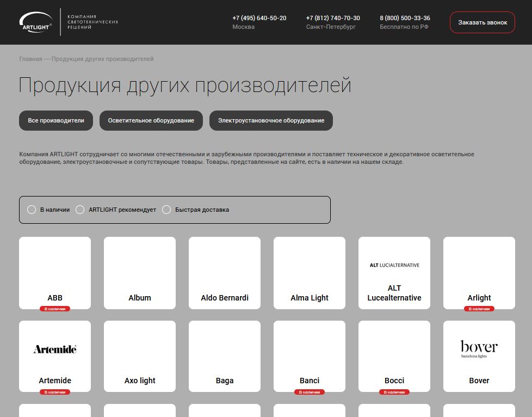
Task: Open the ALT Lucialternative logo image
Action: coord(394,265)
